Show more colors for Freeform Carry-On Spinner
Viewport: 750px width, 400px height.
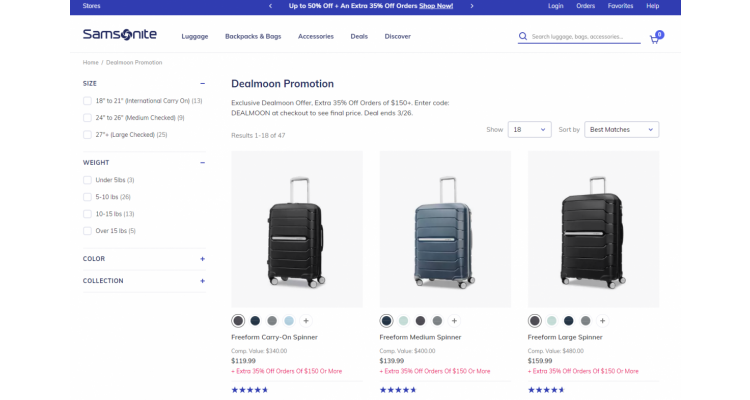(x=306, y=321)
